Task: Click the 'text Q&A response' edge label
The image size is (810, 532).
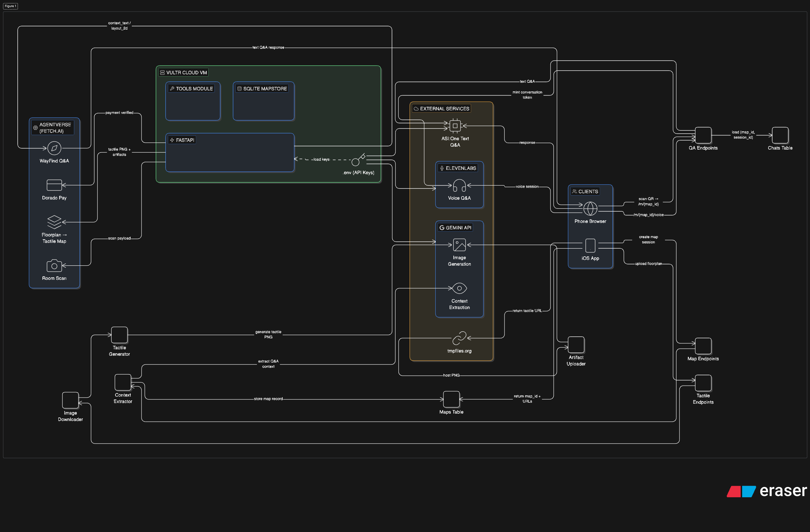Action: coord(268,48)
